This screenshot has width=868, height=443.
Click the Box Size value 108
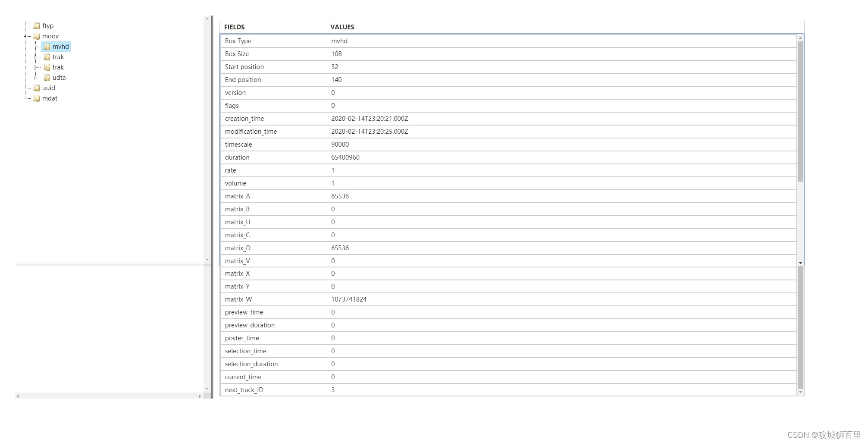(336, 54)
